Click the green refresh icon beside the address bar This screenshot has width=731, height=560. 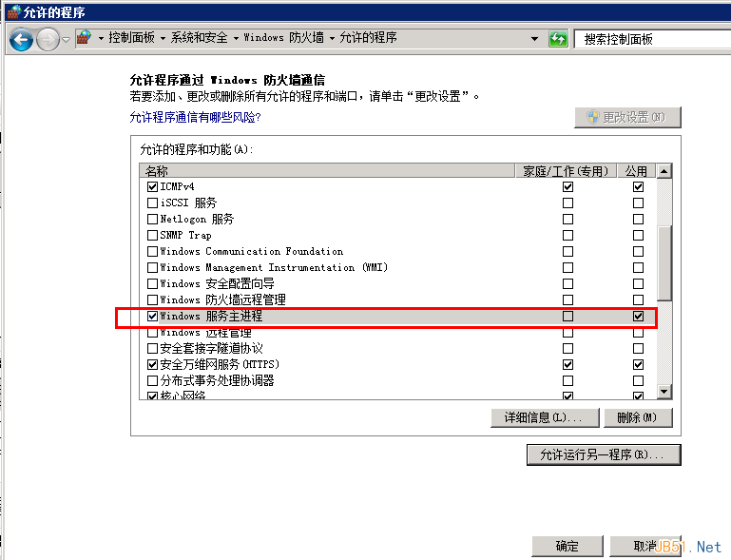558,39
